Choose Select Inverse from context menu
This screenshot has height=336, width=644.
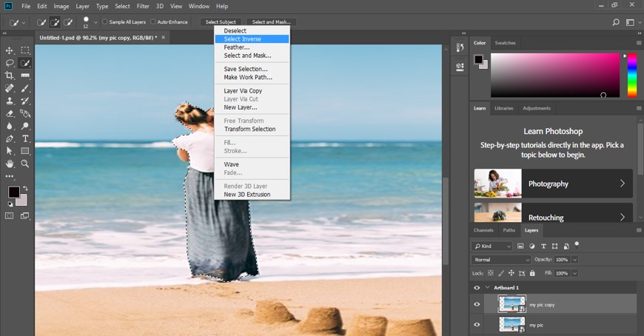tap(242, 38)
